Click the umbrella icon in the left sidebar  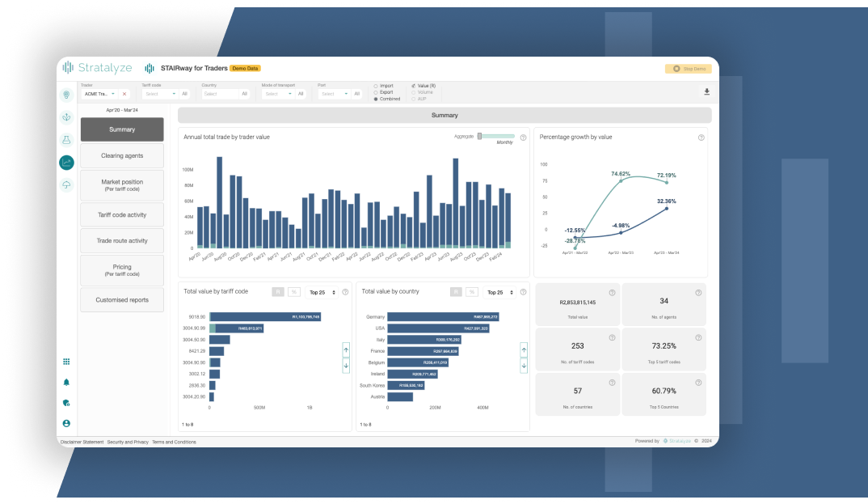pyautogui.click(x=66, y=185)
